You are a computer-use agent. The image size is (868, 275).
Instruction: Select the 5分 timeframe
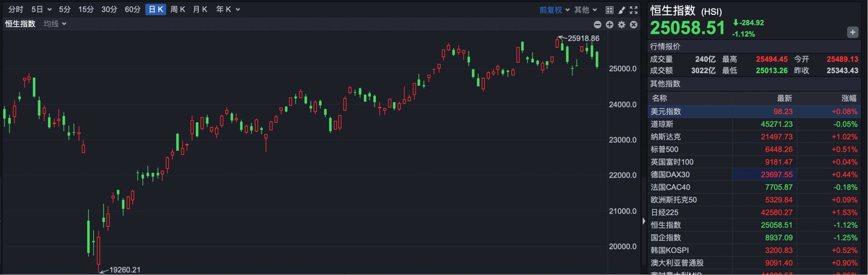(65, 9)
